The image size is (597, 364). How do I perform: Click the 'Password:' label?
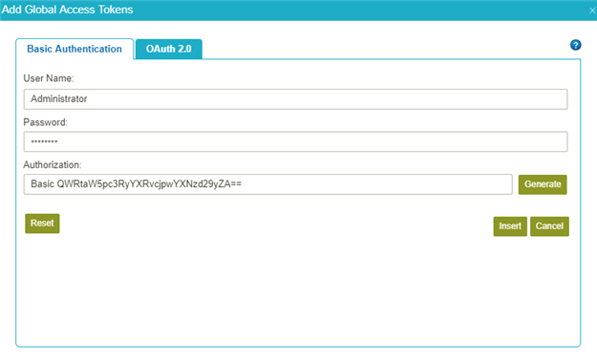(45, 122)
